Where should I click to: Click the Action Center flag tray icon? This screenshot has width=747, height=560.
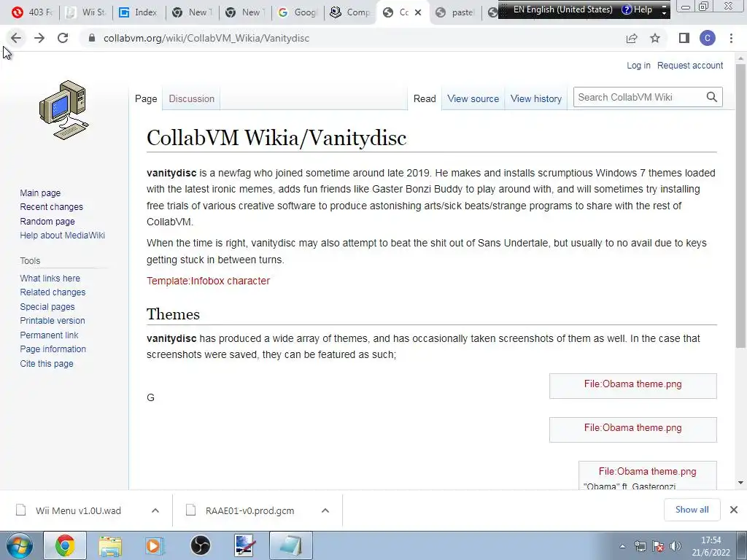pyautogui.click(x=658, y=546)
